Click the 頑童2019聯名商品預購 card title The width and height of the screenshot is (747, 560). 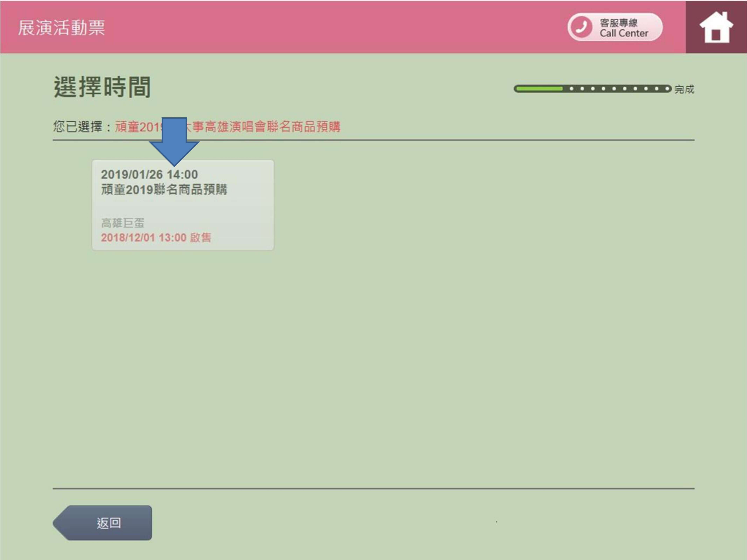tap(164, 189)
